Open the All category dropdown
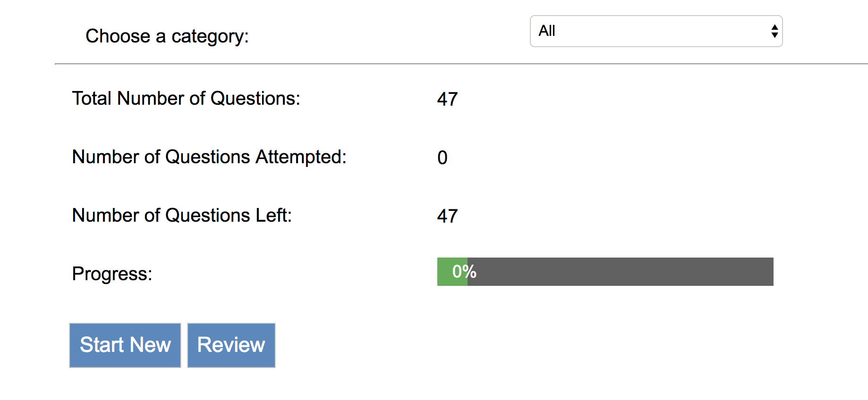Viewport: 868px width, 400px height. (656, 31)
